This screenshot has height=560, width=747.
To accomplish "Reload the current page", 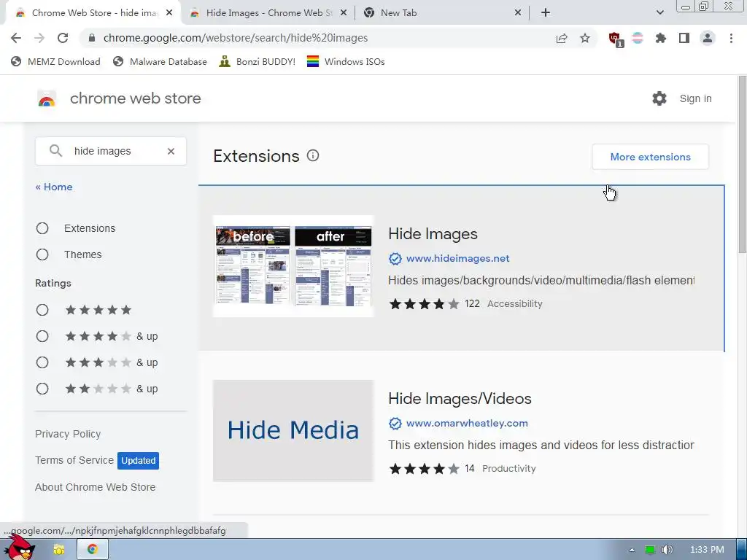I will point(63,38).
